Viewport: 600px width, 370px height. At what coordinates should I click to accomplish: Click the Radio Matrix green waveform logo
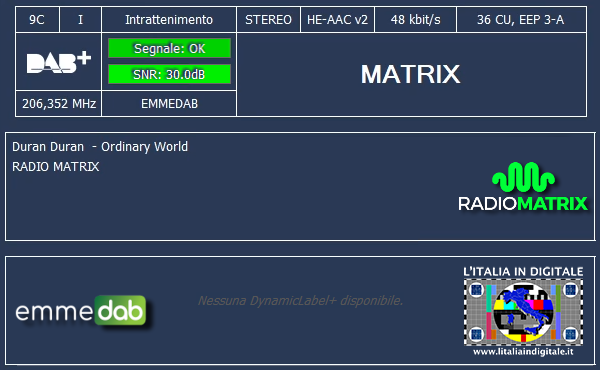(x=523, y=177)
